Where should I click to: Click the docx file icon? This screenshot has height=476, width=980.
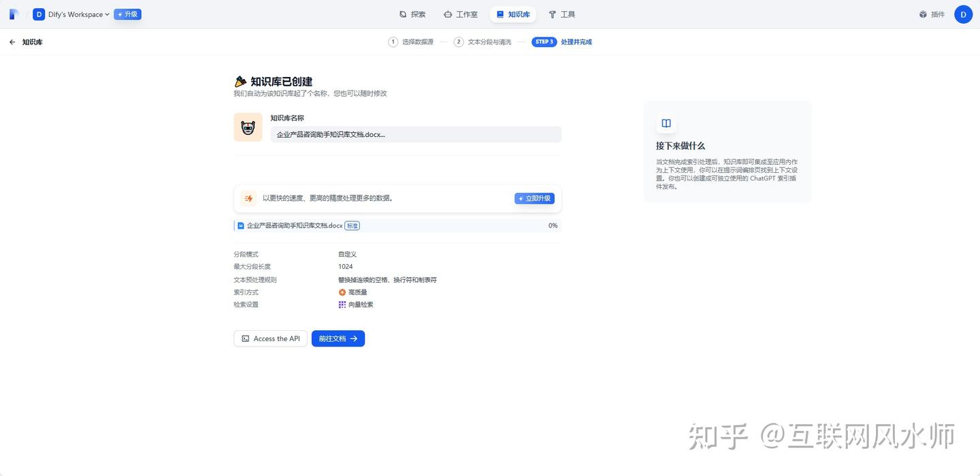click(241, 225)
